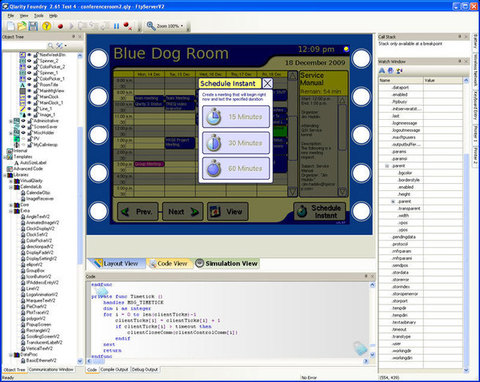
Task: Close the Schedule Instant dialog
Action: [267, 83]
